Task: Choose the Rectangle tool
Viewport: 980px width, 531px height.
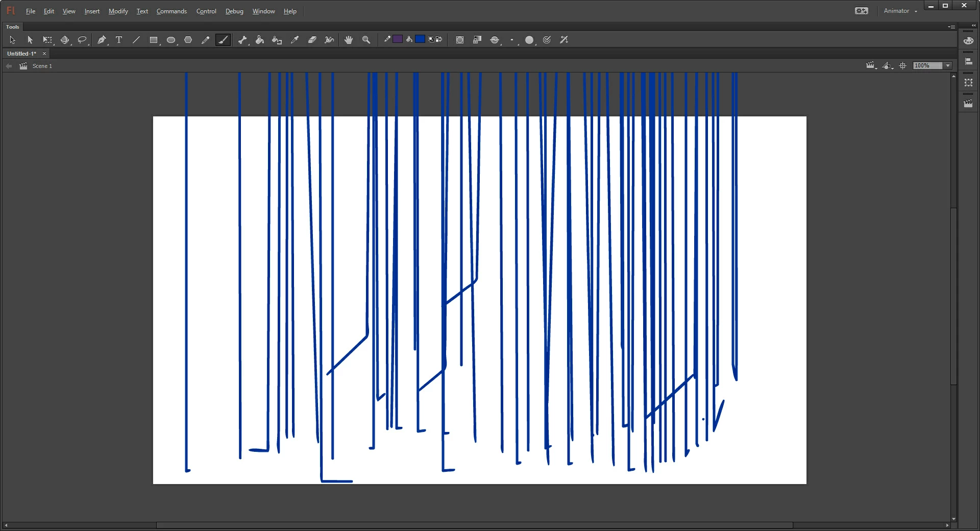Action: (154, 40)
